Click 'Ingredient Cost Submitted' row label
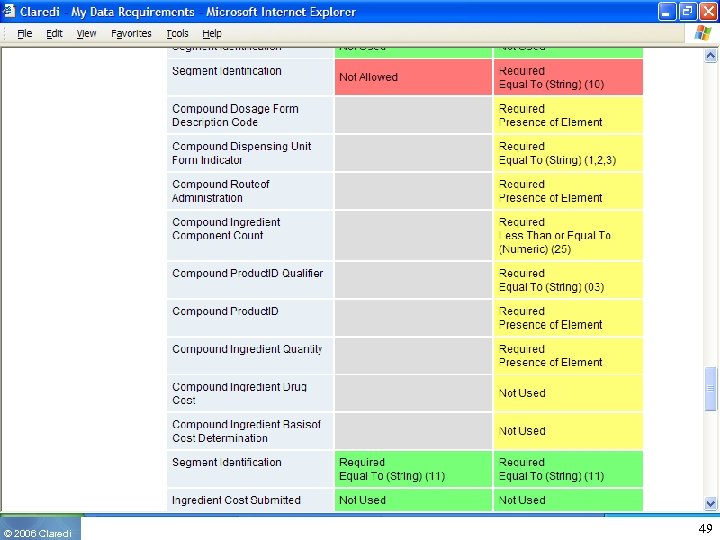720x540 pixels. (236, 500)
